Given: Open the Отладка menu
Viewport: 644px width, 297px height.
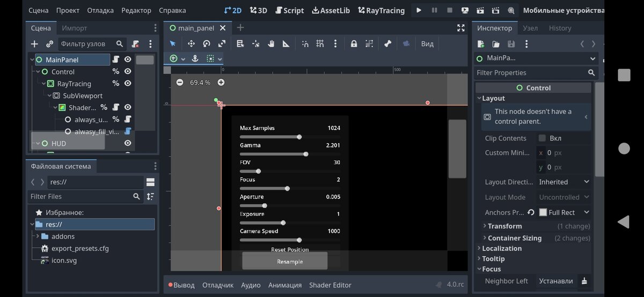Looking at the screenshot, I should 100,10.
